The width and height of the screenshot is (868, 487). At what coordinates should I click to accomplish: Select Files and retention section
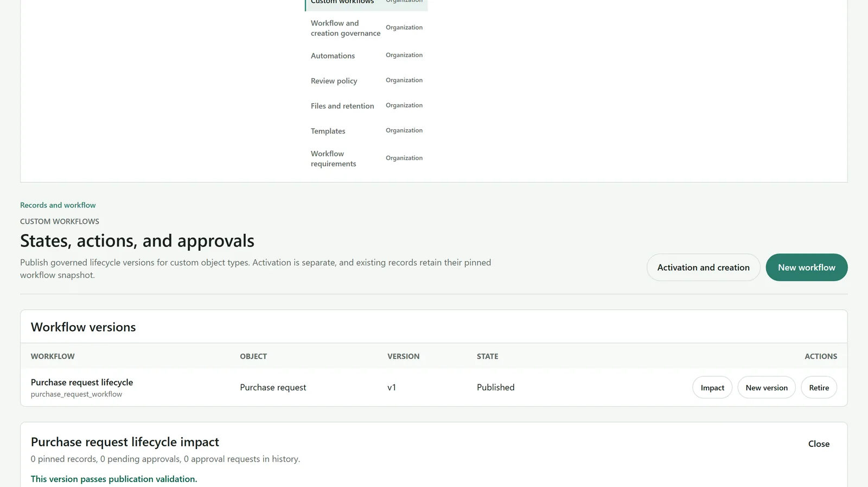click(x=366, y=106)
